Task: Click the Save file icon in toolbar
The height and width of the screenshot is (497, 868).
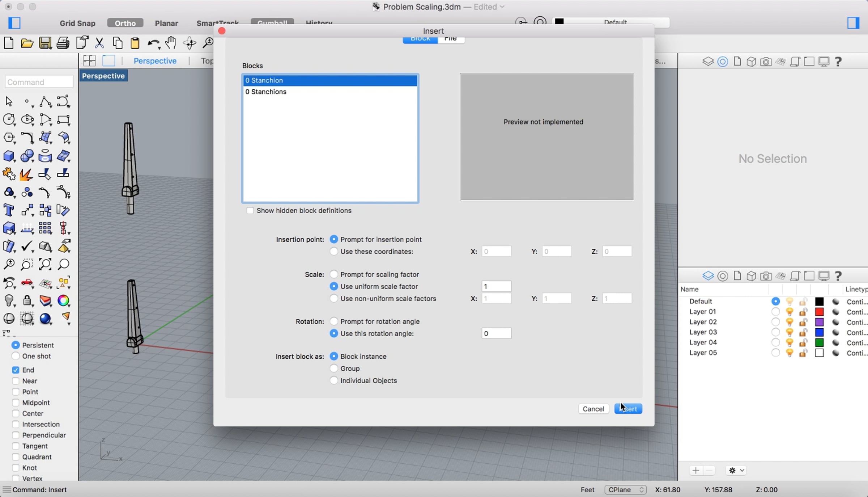Action: (x=45, y=43)
